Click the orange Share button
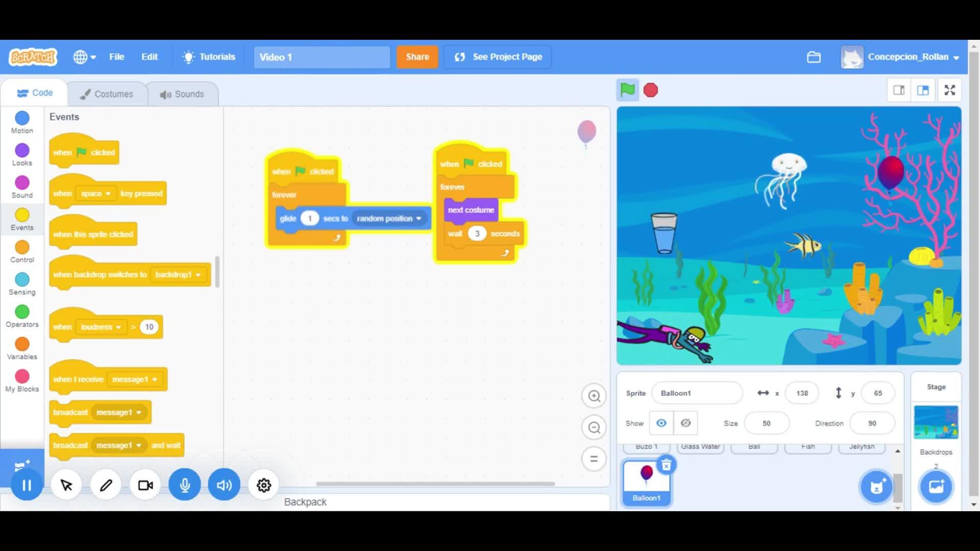Viewport: 980px width, 551px height. point(417,57)
